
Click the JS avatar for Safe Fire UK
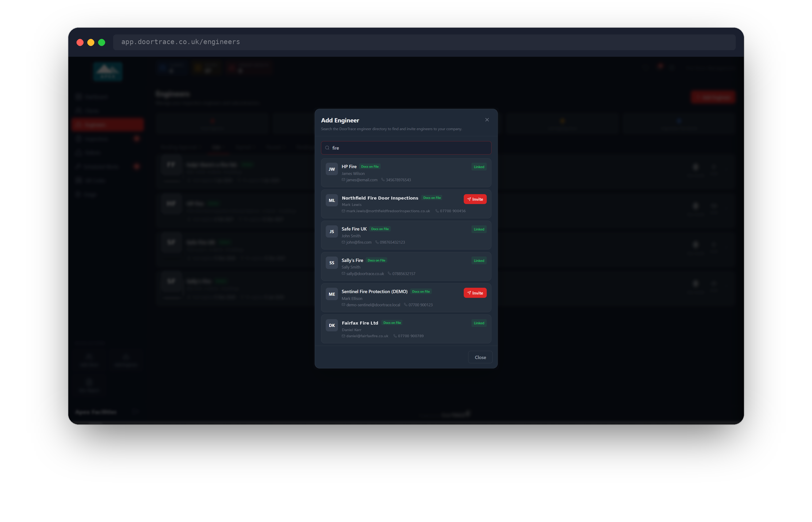[x=332, y=231]
